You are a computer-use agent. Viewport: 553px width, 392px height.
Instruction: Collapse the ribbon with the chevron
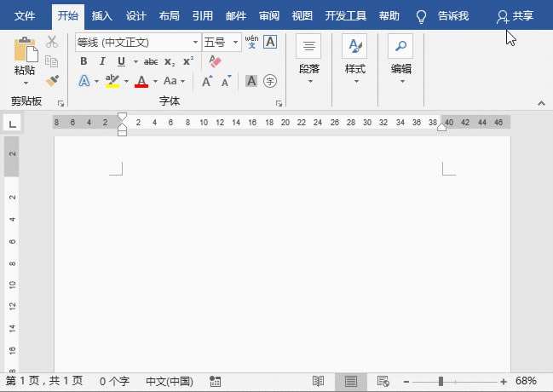(541, 103)
